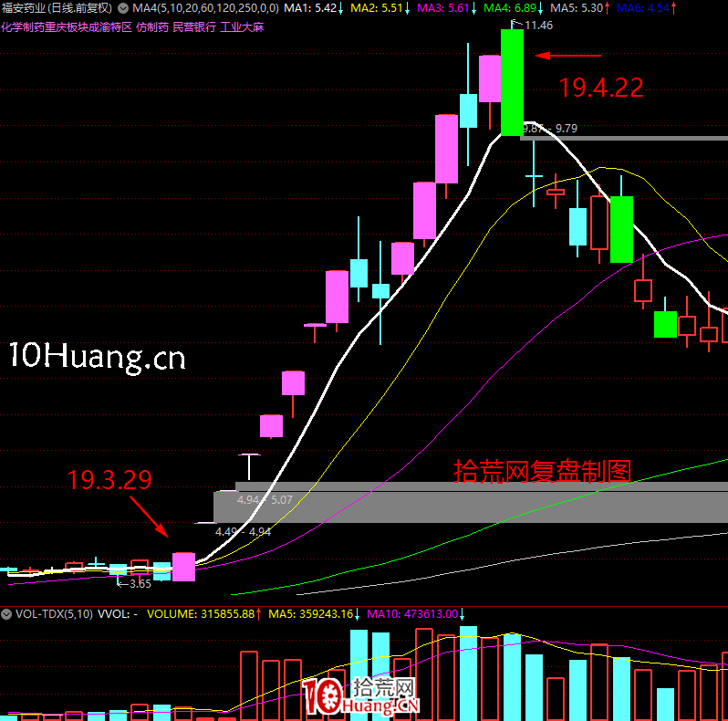Click the 4.49 - 4.94 gap label
The width and height of the screenshot is (728, 721).
[243, 531]
